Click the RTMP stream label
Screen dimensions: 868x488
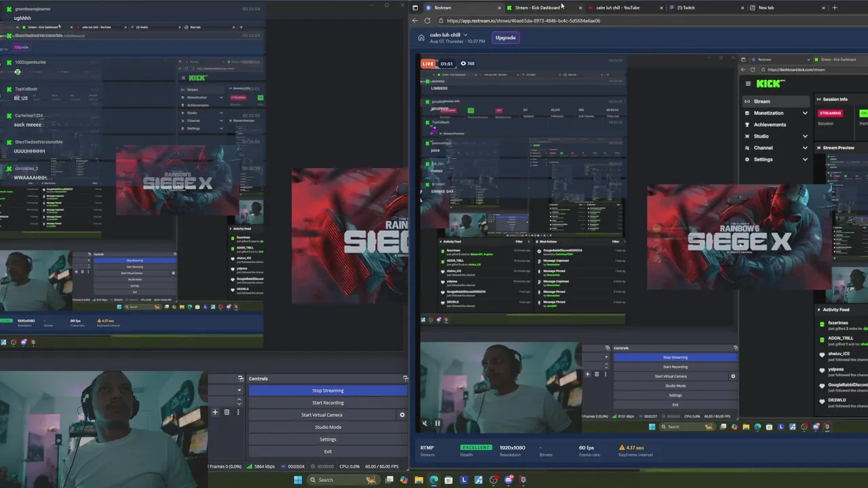point(427,447)
